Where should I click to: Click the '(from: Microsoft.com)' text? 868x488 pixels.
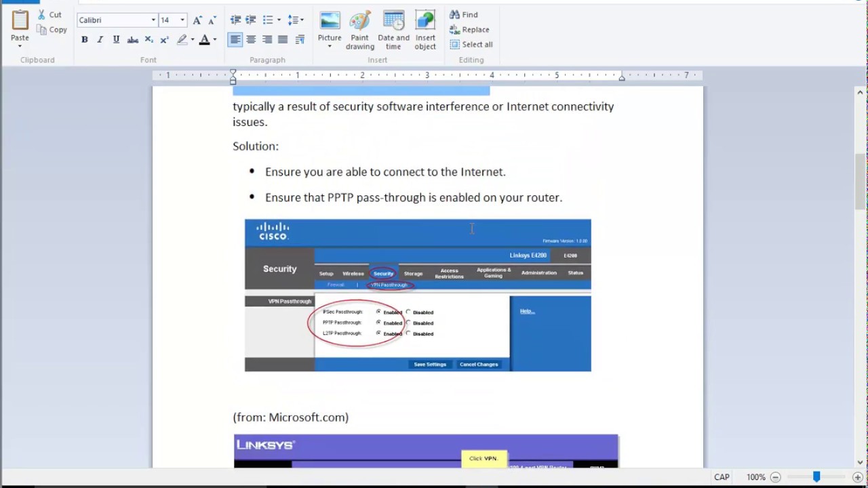pos(291,417)
